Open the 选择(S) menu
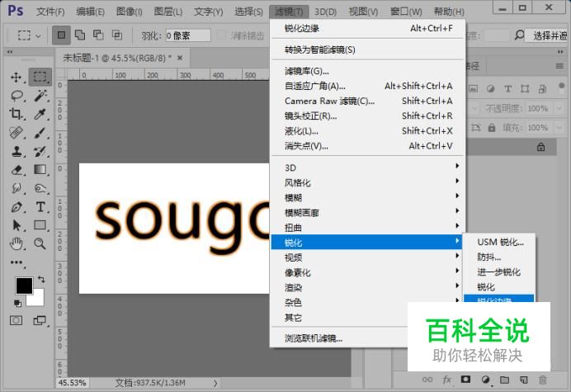571x392 pixels. click(x=248, y=12)
